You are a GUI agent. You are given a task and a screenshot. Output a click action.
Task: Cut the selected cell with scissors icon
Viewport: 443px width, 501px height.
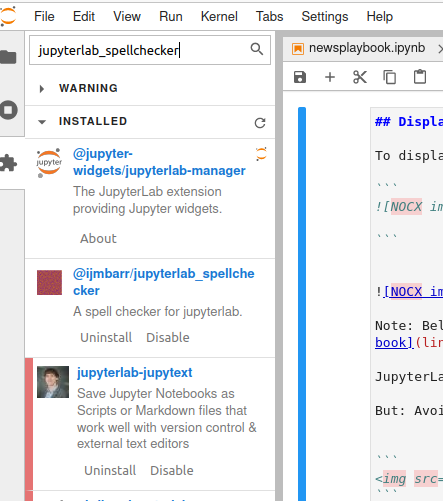[x=360, y=77]
